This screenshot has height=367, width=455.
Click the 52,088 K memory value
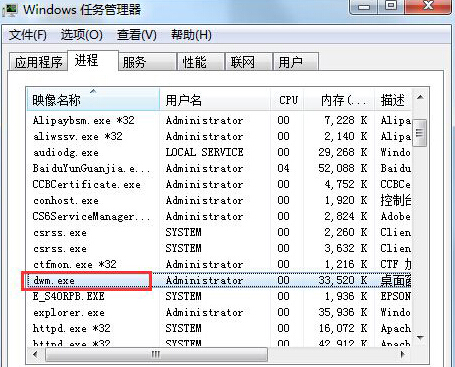(343, 168)
